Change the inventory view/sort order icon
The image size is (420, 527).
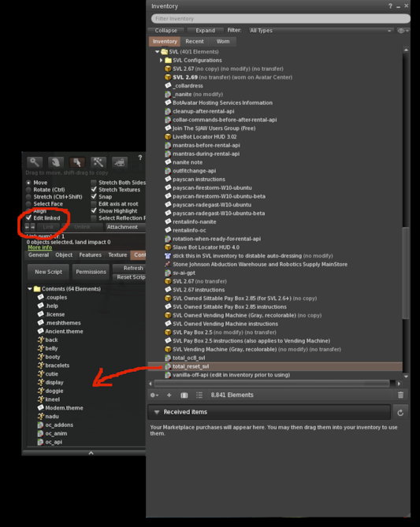click(199, 395)
